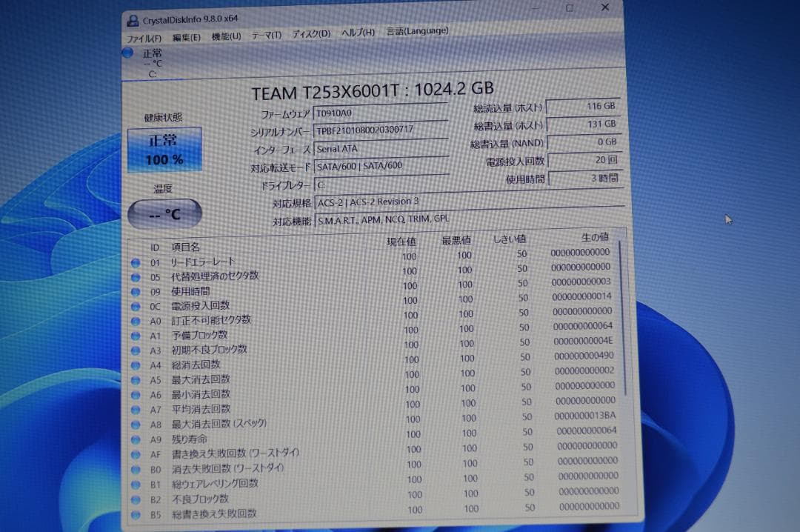Click the blue status dot for row A5
Viewport: 800px width, 532px height.
coord(136,380)
